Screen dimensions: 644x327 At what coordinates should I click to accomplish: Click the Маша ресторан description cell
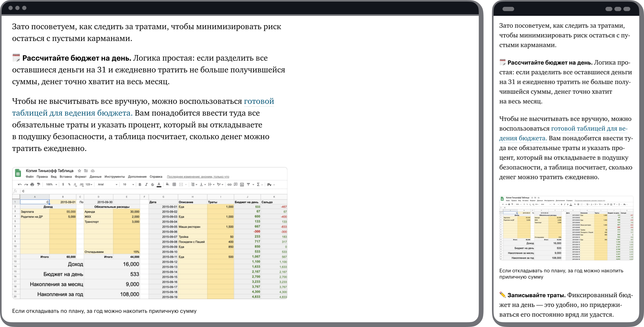click(x=193, y=227)
